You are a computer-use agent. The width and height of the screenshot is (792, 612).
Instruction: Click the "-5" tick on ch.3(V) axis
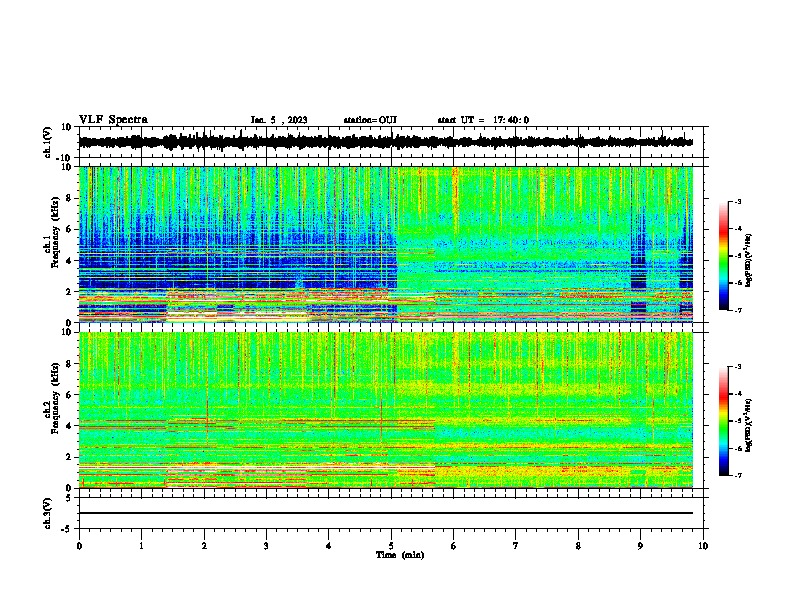tap(67, 529)
